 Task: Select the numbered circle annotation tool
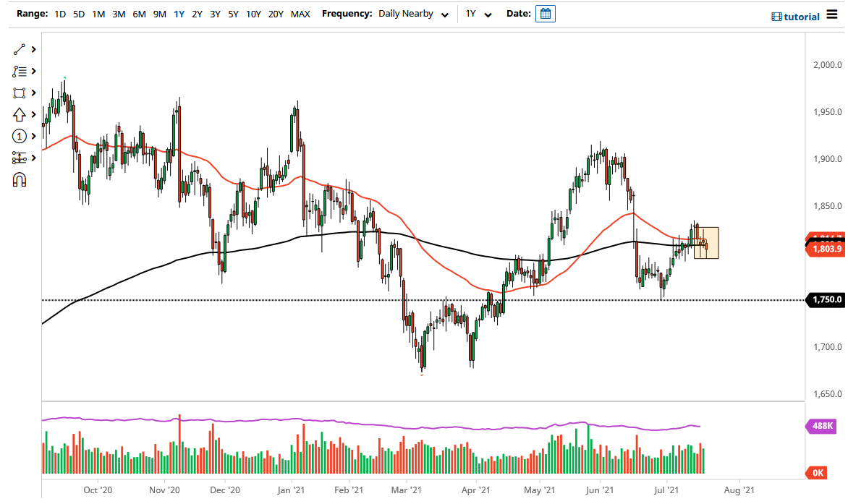[19, 136]
